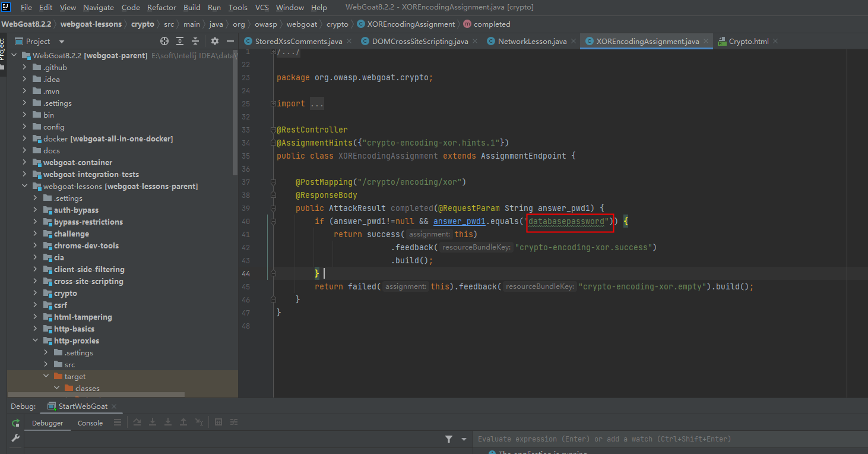Image resolution: width=868 pixels, height=454 pixels.
Task: Expand the .github folder
Action: pyautogui.click(x=24, y=67)
